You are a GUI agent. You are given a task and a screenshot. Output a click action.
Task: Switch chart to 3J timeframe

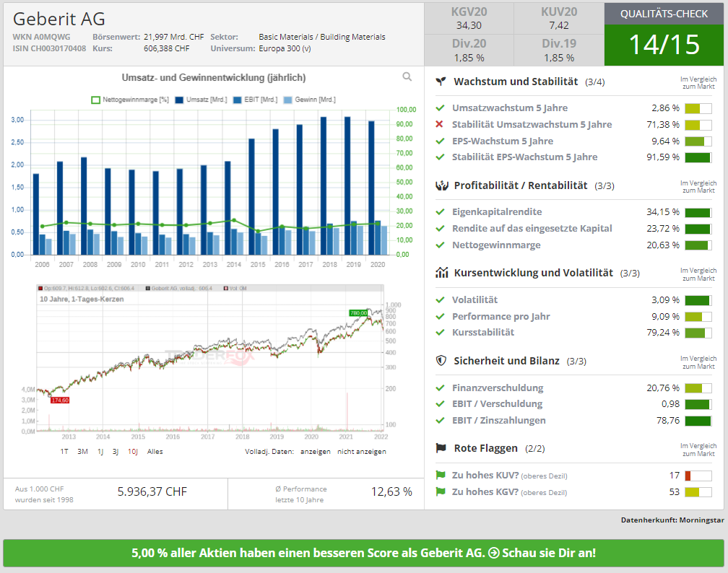coord(115,452)
